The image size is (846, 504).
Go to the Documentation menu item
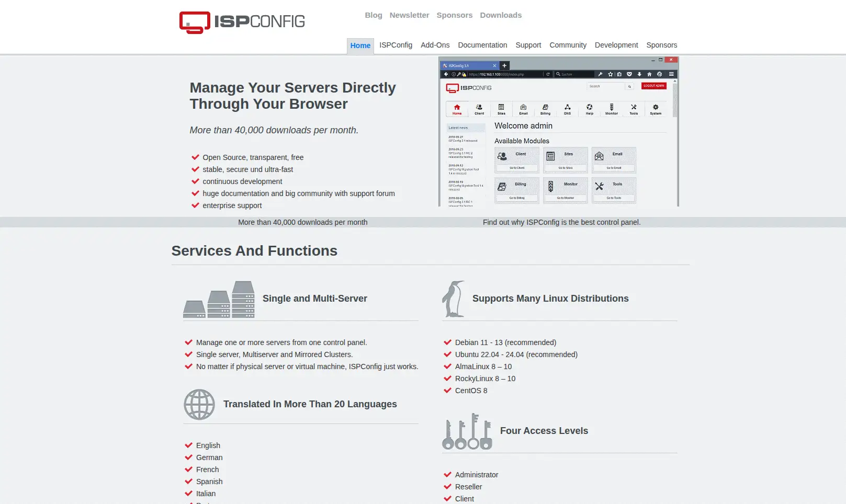(x=482, y=45)
